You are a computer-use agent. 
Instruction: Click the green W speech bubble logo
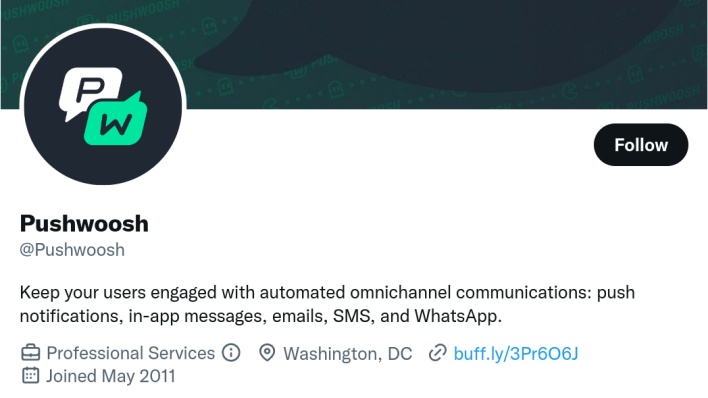coord(116,121)
